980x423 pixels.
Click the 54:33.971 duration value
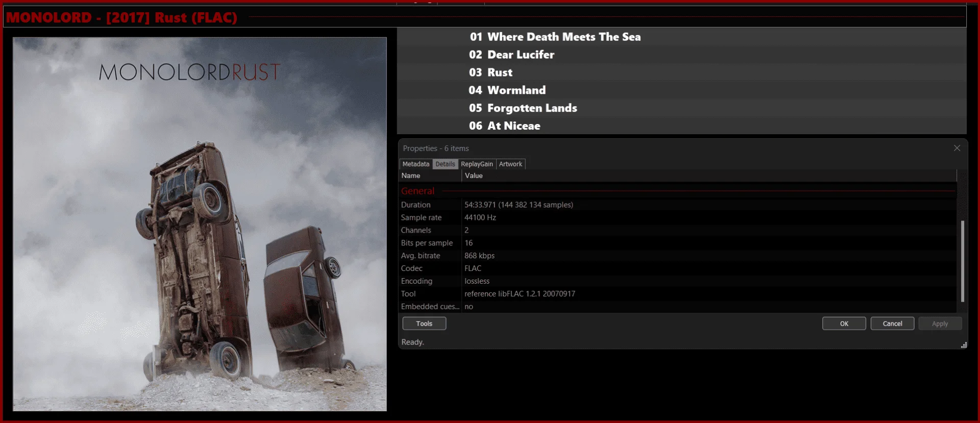(x=519, y=205)
